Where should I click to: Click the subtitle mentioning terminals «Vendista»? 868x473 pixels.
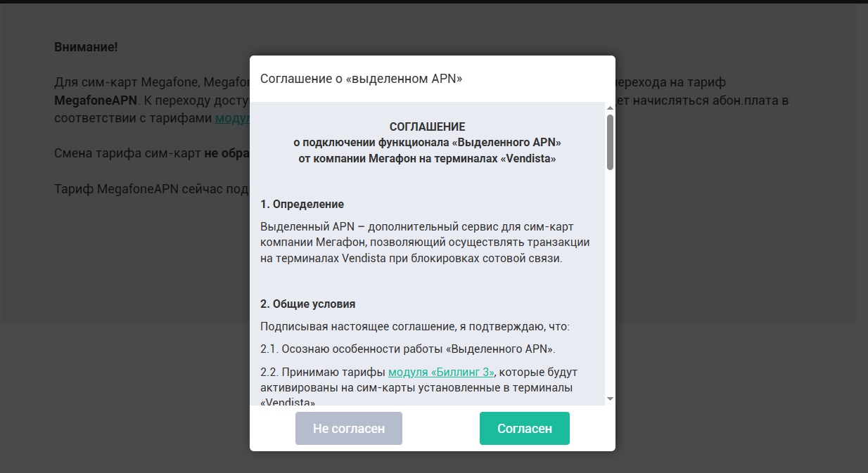[427, 159]
